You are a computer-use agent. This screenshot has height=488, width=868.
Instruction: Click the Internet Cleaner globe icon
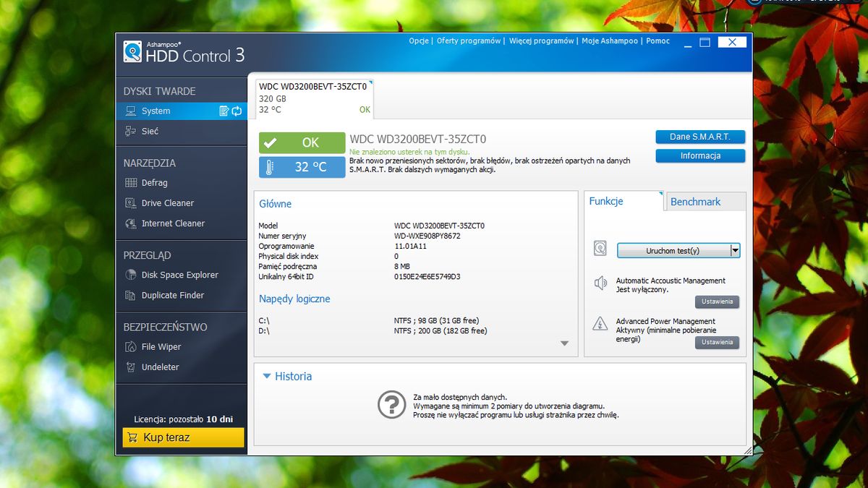[131, 223]
